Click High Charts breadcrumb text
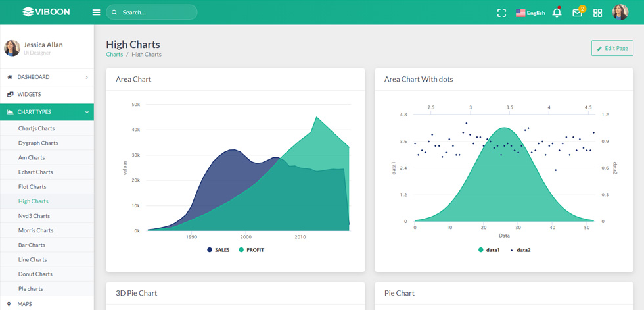 tap(147, 54)
